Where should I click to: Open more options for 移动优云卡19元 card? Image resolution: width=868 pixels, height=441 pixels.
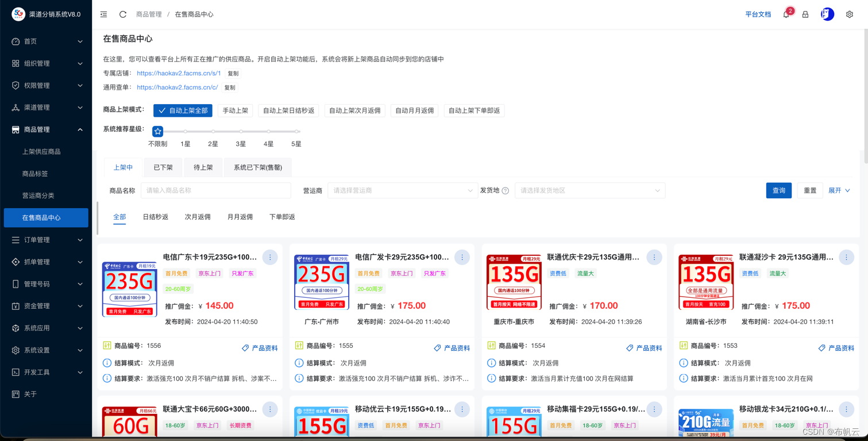point(462,409)
